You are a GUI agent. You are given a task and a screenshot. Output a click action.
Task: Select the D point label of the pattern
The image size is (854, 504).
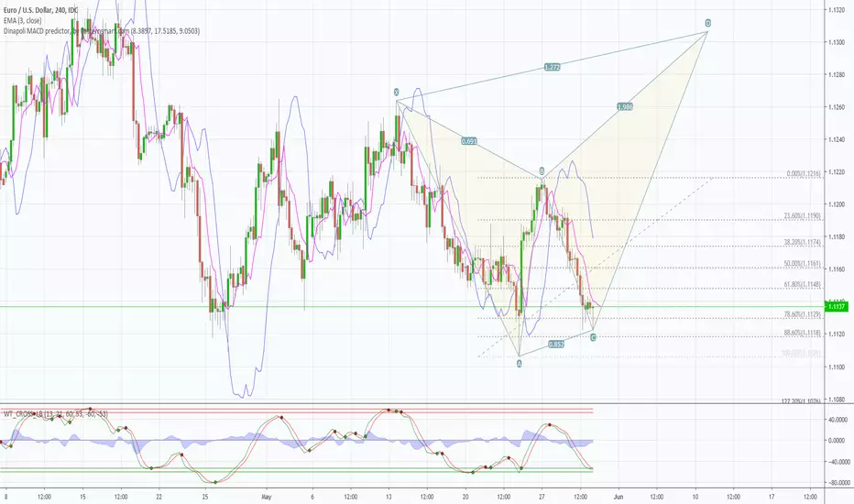tap(708, 23)
